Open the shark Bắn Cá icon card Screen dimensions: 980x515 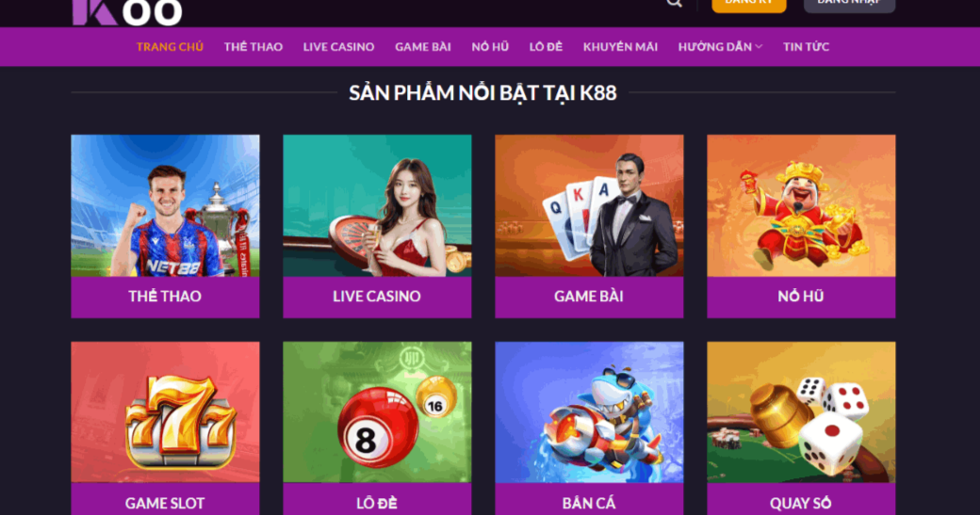589,412
